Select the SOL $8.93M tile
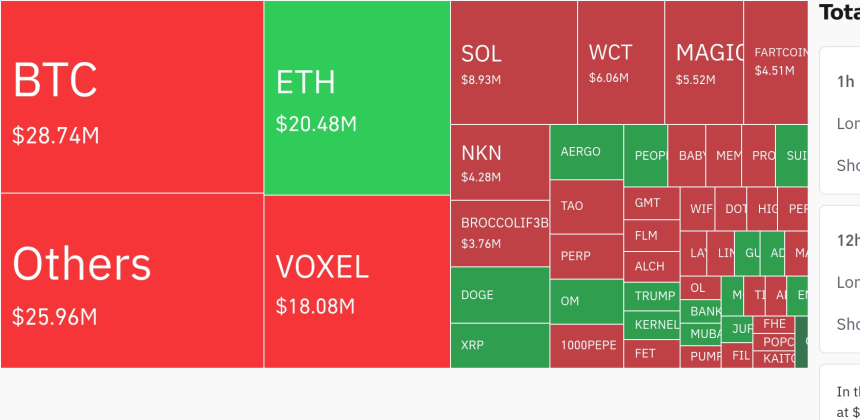The width and height of the screenshot is (860, 420). pyautogui.click(x=513, y=62)
